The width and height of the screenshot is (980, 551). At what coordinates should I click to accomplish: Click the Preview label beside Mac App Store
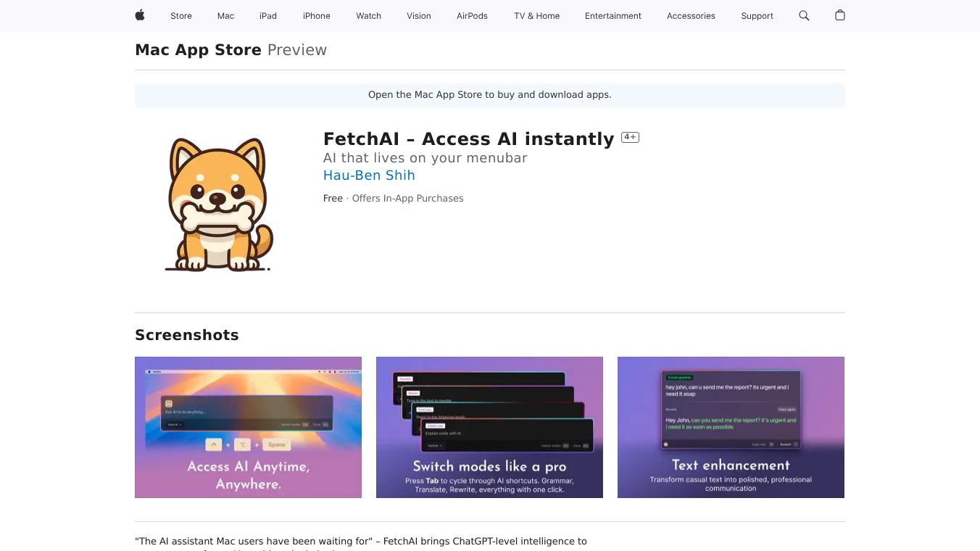click(x=297, y=50)
